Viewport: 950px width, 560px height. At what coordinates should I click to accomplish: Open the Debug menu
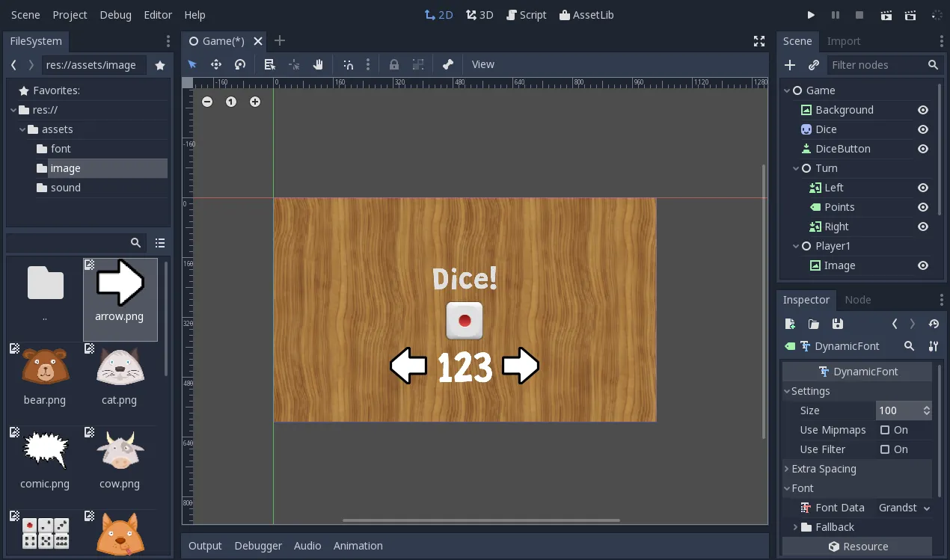pos(115,15)
